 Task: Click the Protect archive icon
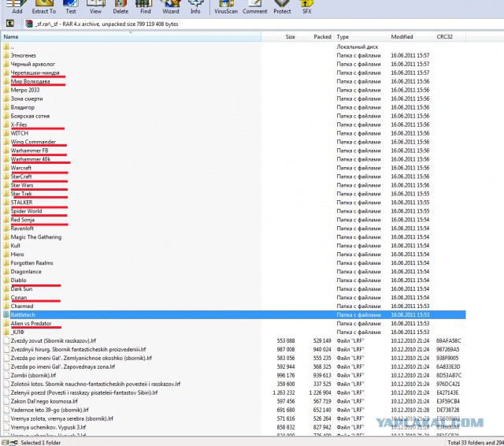click(282, 7)
